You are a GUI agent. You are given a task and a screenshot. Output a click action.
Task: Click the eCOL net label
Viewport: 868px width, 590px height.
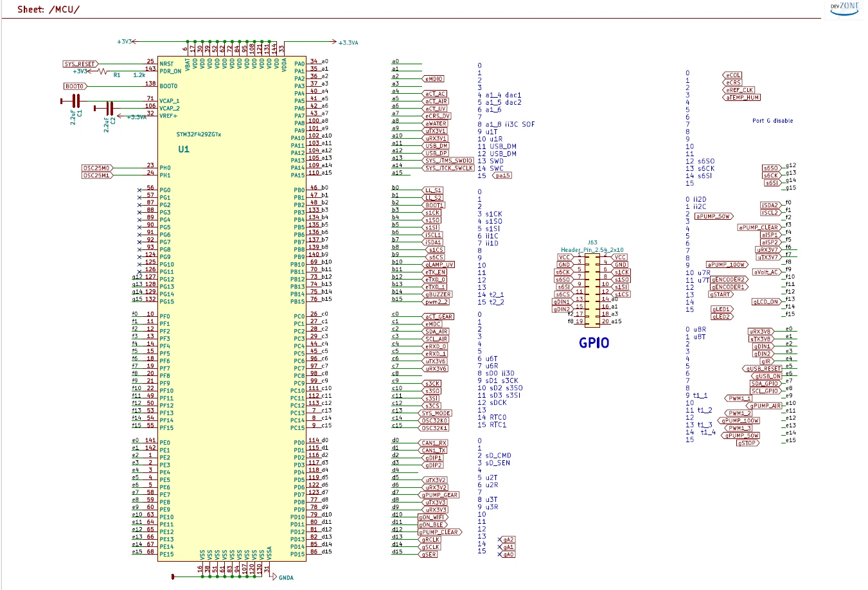(733, 76)
